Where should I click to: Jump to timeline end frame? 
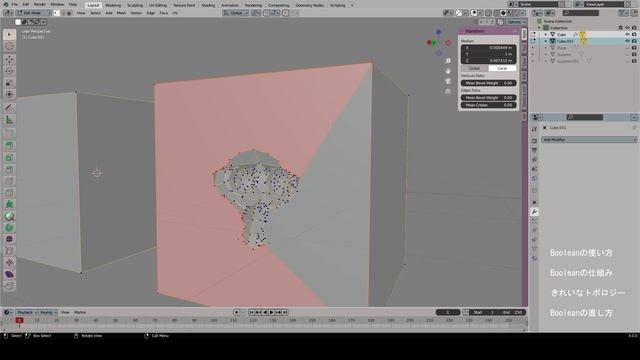pos(285,312)
